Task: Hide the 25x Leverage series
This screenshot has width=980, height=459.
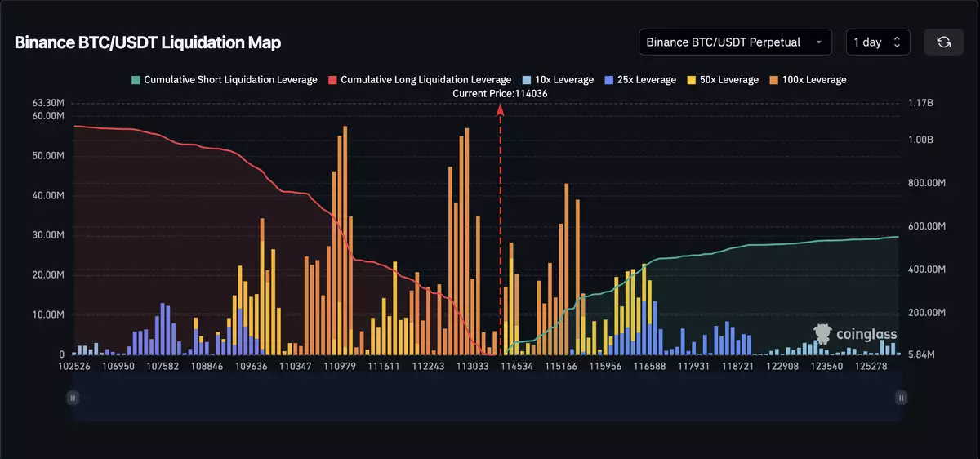Action: point(640,80)
